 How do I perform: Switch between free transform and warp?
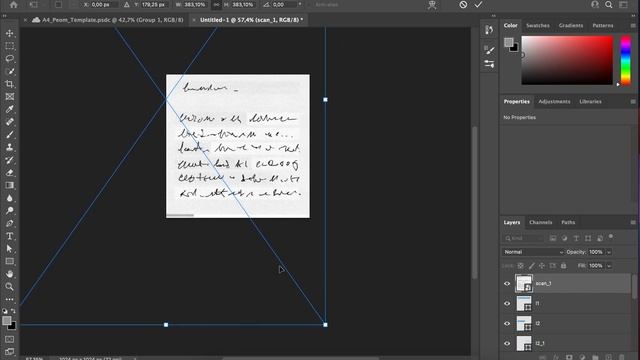click(432, 5)
